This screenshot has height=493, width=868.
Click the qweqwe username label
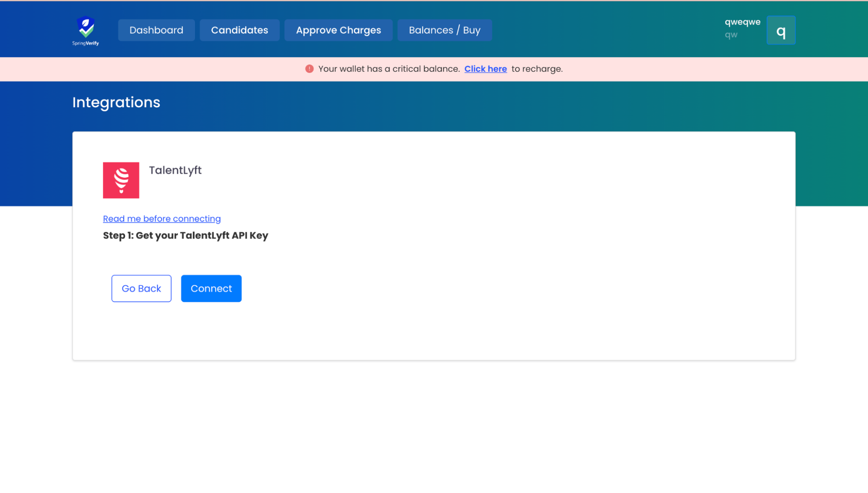(742, 22)
